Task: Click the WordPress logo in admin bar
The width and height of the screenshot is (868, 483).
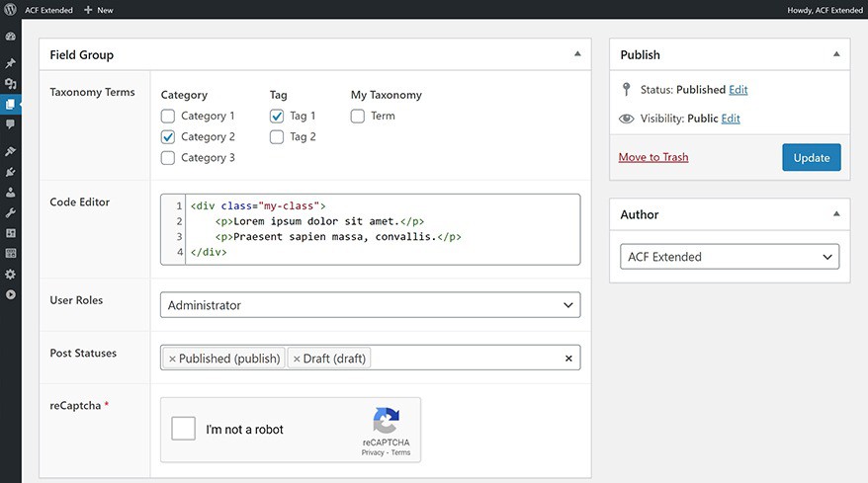Action: click(10, 10)
